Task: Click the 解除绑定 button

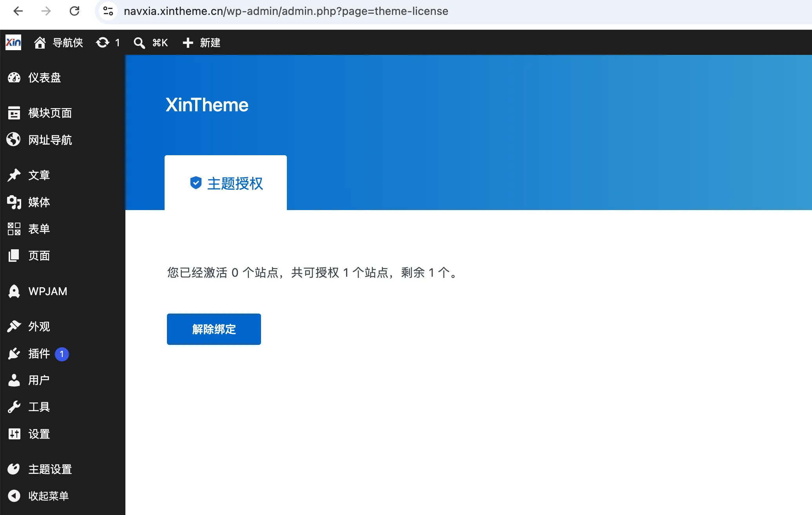Action: (214, 329)
